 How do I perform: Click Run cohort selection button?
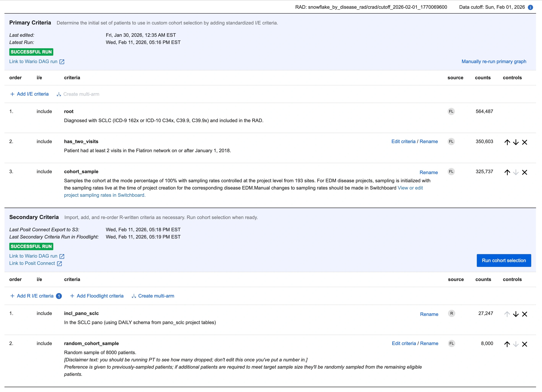504,260
